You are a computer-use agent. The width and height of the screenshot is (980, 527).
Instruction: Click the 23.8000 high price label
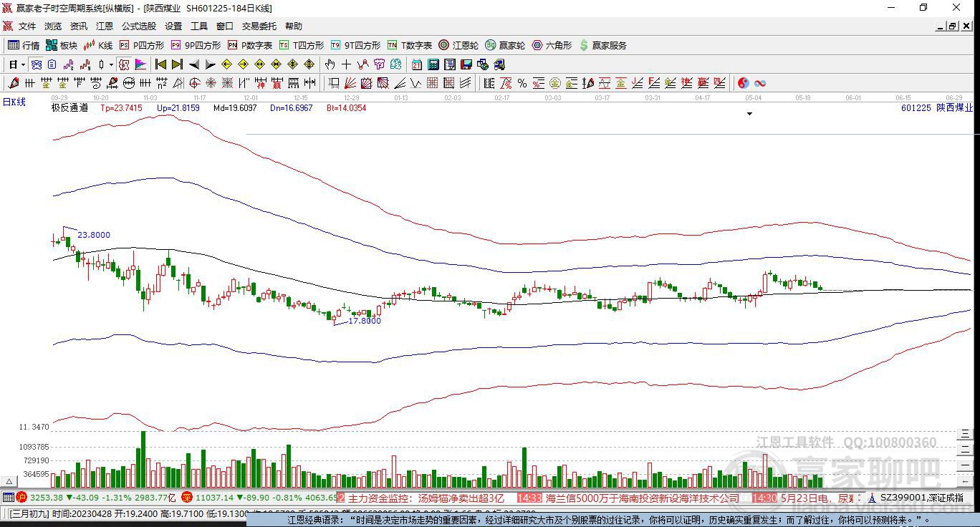94,235
